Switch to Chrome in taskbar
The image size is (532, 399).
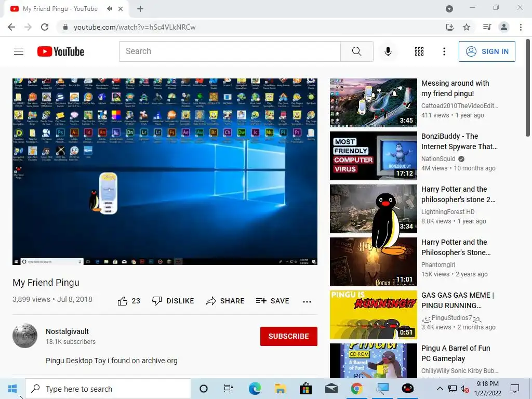click(x=356, y=389)
